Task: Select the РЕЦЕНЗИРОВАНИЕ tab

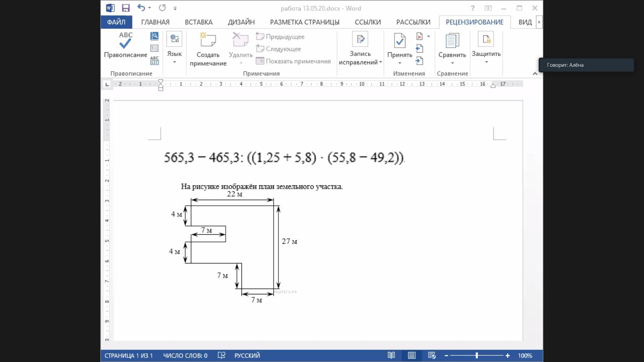Action: click(x=475, y=22)
